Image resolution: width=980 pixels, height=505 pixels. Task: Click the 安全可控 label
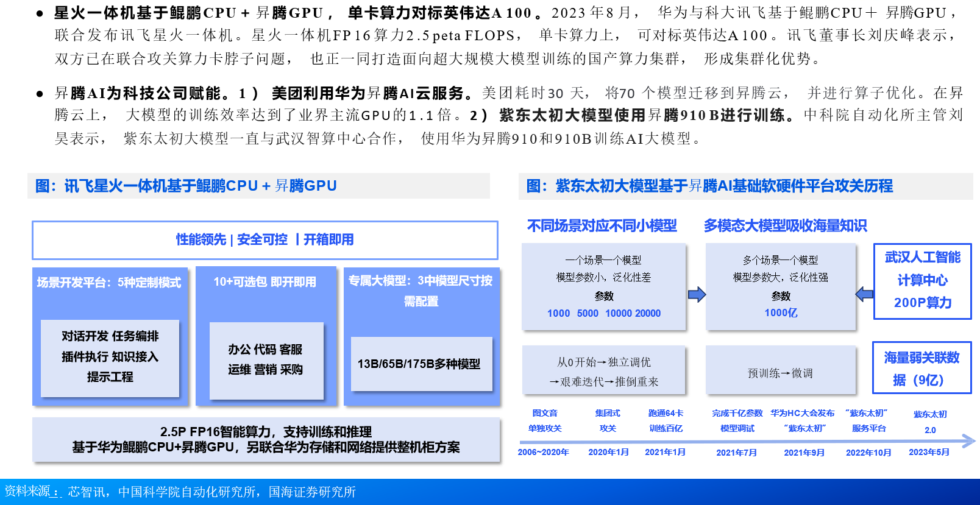[x=262, y=239]
